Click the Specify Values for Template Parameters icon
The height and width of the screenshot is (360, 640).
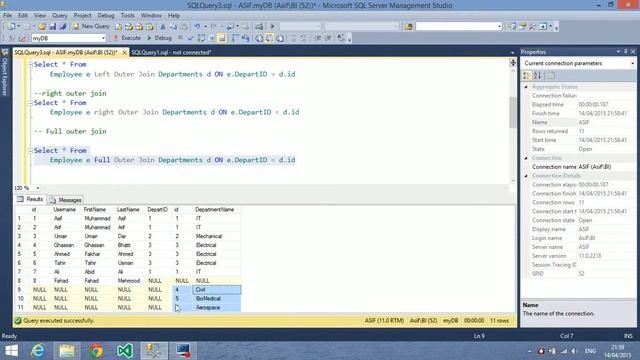pos(341,38)
